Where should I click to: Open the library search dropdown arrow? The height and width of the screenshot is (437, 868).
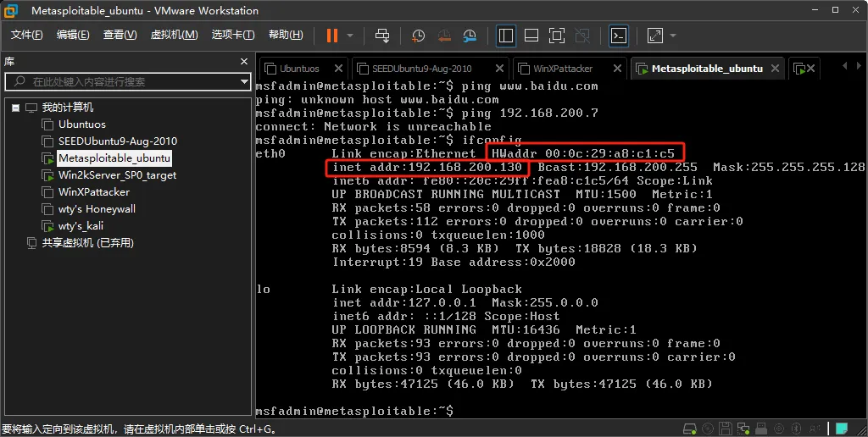pos(245,82)
